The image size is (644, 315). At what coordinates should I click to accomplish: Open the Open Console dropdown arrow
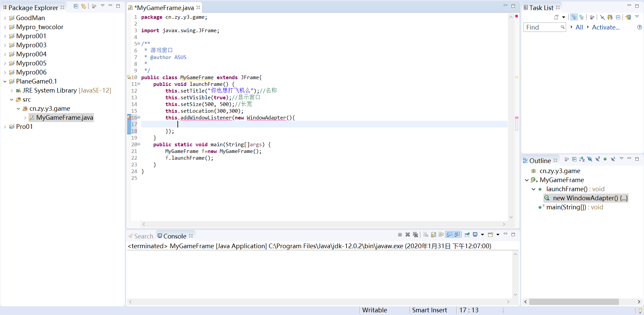pyautogui.click(x=498, y=234)
